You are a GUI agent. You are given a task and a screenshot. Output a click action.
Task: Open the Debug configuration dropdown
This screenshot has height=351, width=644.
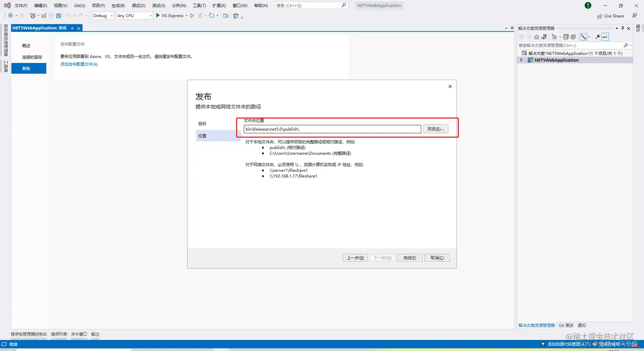click(x=103, y=15)
